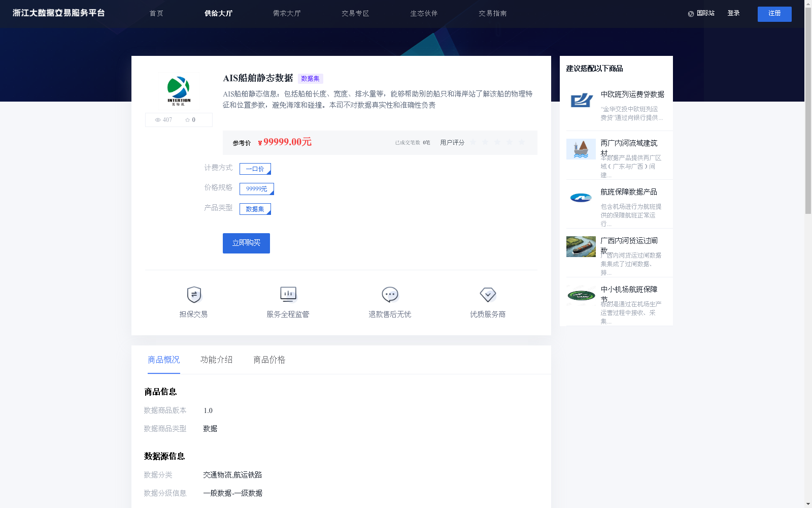812x508 pixels.
Task: Click the 登录 link
Action: 733,13
